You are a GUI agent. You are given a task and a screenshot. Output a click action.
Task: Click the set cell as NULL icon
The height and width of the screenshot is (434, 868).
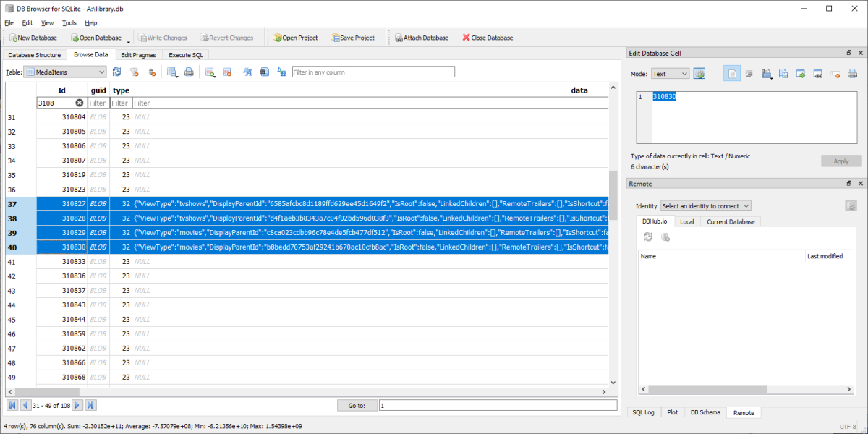click(835, 74)
